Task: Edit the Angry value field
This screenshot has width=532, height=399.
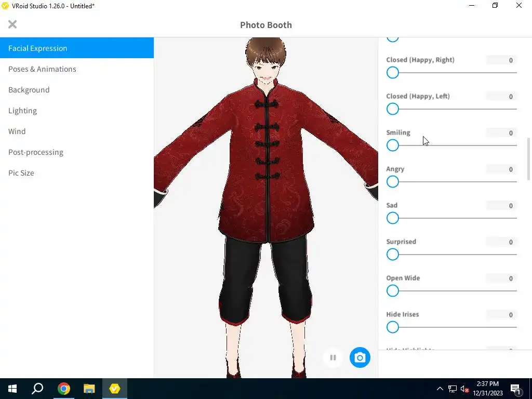Action: point(501,169)
